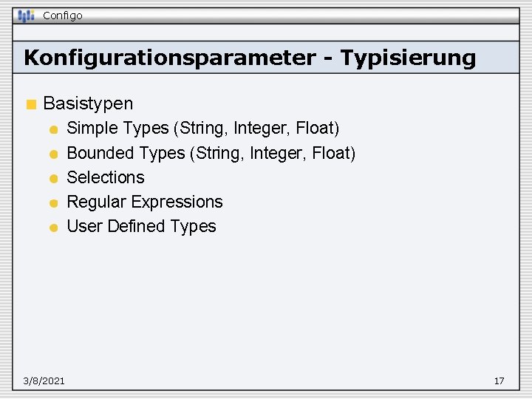This screenshot has width=532, height=399.
Task: Click the yellow bullet beside Simple Types
Action: click(x=53, y=130)
